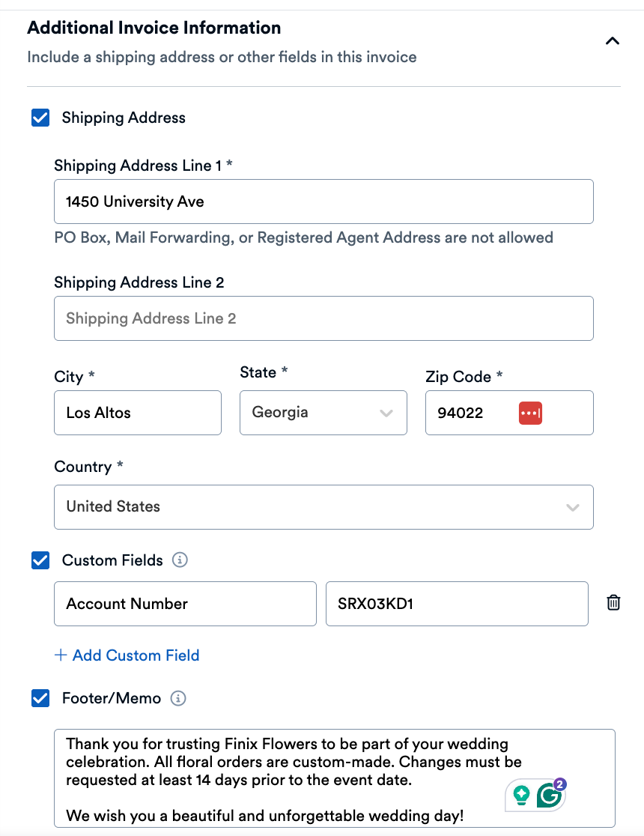Select the City field containing Los Altos
The height and width of the screenshot is (836, 644).
click(x=137, y=413)
